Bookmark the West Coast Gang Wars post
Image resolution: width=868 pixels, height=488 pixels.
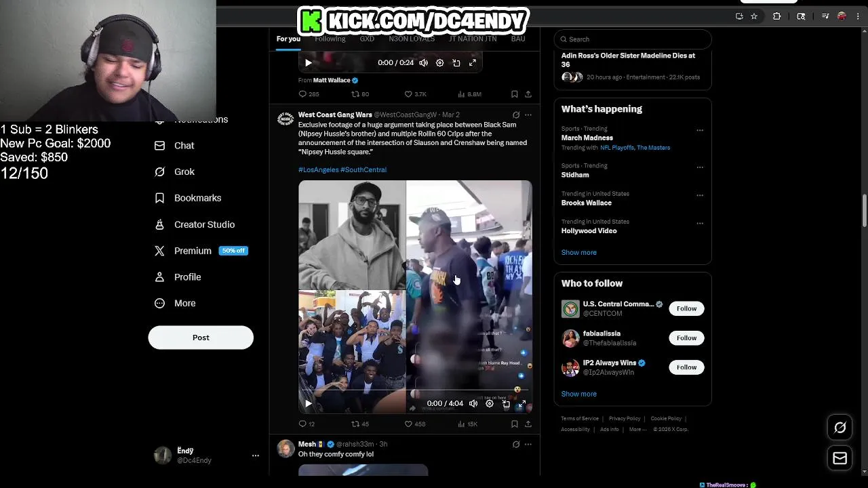[x=515, y=424]
